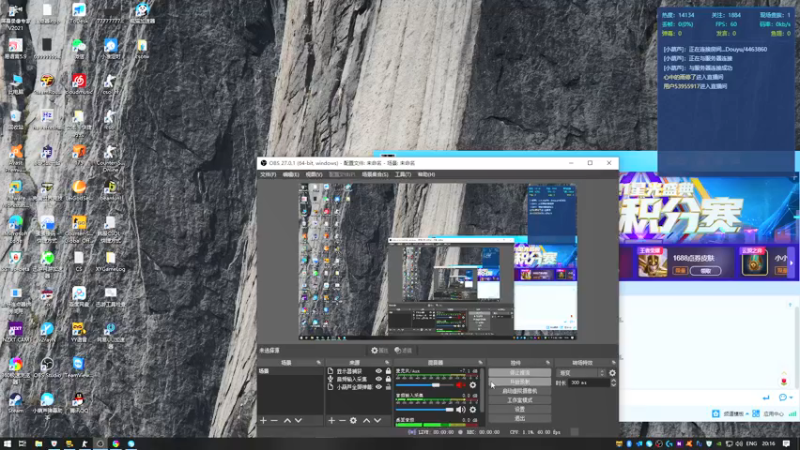Open the notification center in taskbar
The height and width of the screenshot is (450, 800).
click(x=786, y=444)
